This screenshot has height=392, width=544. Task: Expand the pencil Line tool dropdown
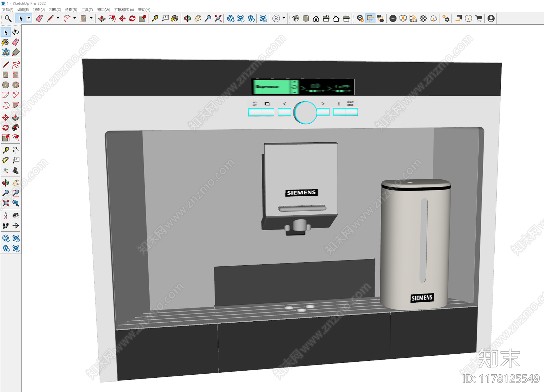(58, 18)
